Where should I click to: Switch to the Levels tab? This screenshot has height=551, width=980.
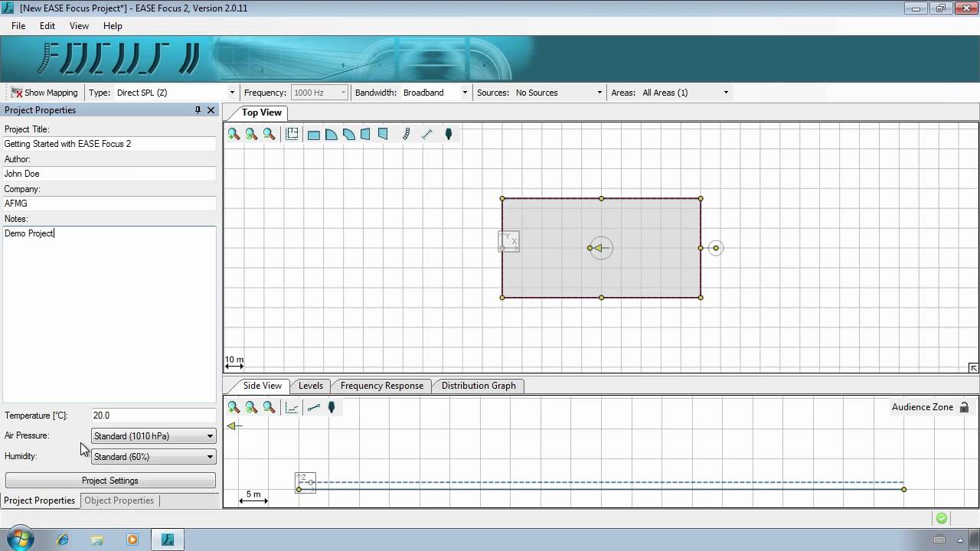click(x=310, y=386)
